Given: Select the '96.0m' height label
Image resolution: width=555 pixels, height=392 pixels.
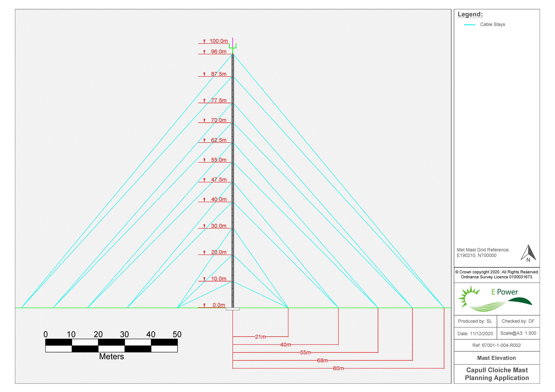Looking at the screenshot, I should (219, 51).
